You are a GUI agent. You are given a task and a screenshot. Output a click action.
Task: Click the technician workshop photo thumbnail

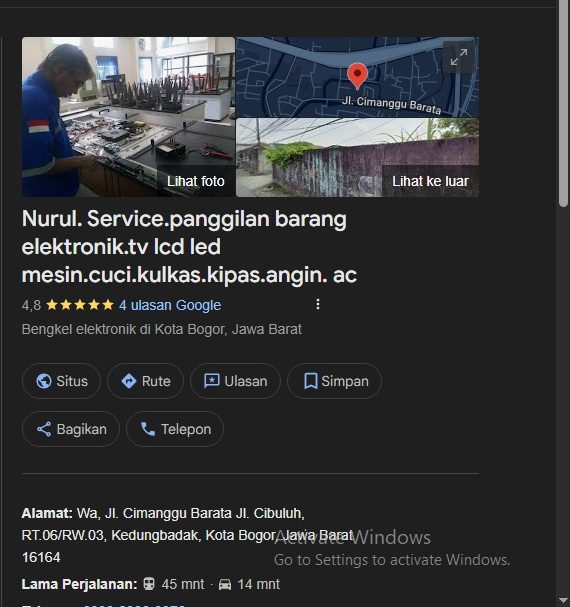tap(128, 117)
